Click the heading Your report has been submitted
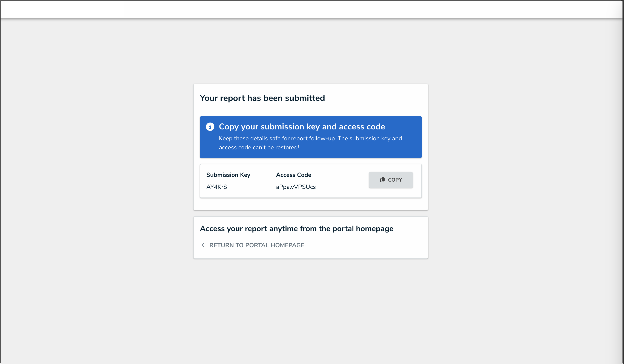624x364 pixels. click(262, 98)
